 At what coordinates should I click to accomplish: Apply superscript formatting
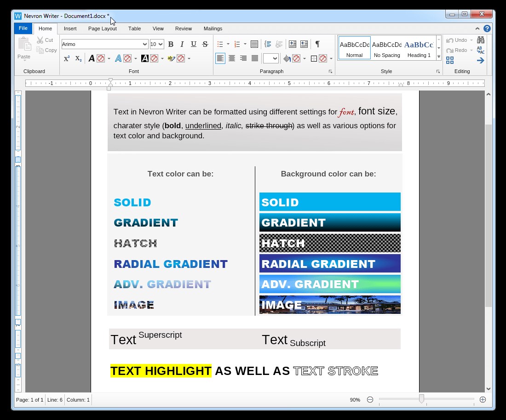tap(67, 58)
